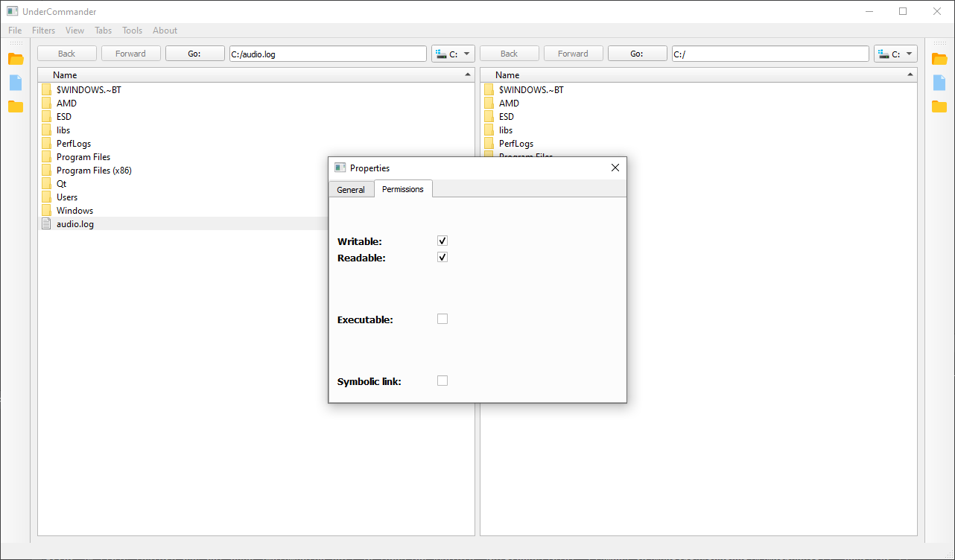Image resolution: width=955 pixels, height=560 pixels.
Task: Click the open-folder icon in left sidebar
Action: pyautogui.click(x=16, y=59)
